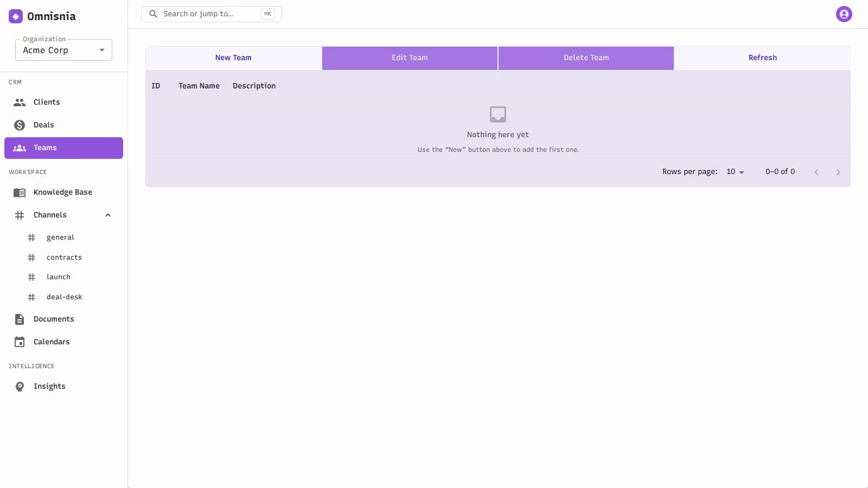
Task: Click the hash icon beside general
Action: 31,237
